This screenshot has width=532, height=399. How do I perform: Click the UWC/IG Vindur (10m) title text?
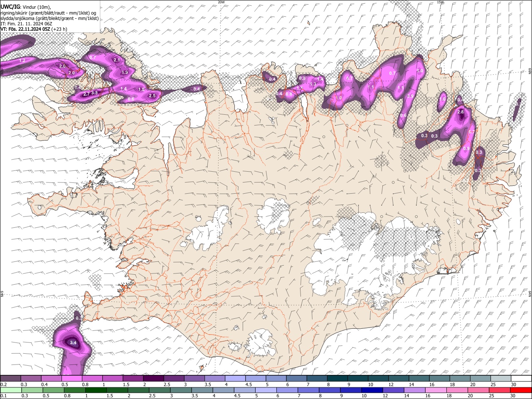click(x=26, y=7)
